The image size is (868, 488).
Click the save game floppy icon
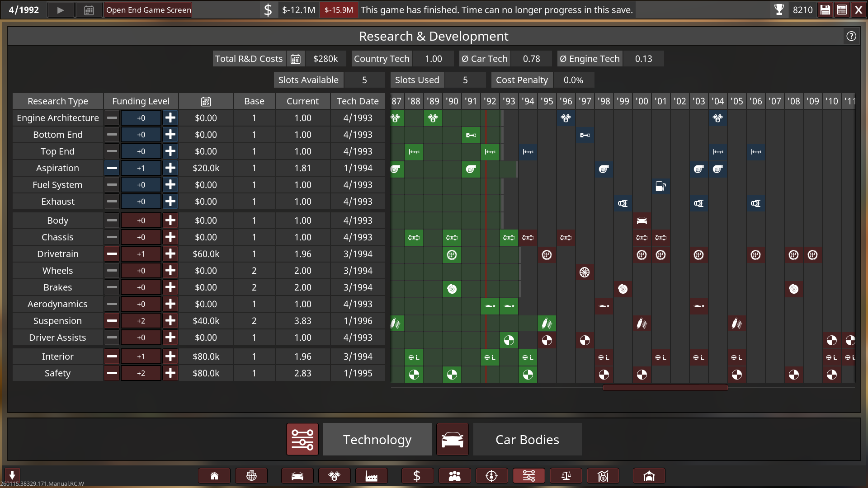[825, 10]
